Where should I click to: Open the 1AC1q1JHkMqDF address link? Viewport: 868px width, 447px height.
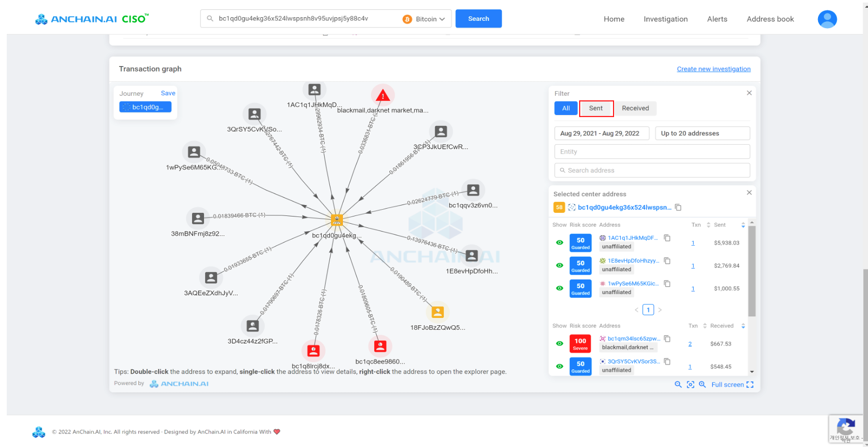[x=633, y=238]
